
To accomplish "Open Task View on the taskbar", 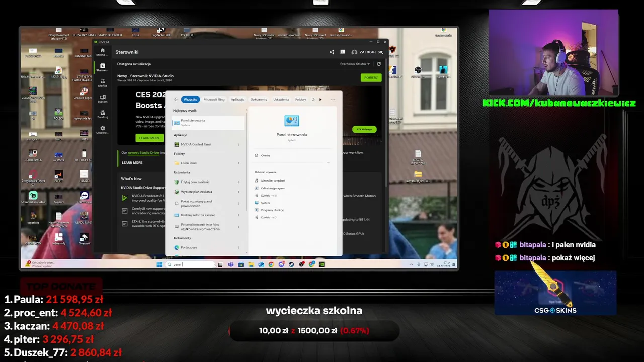I will (x=220, y=264).
